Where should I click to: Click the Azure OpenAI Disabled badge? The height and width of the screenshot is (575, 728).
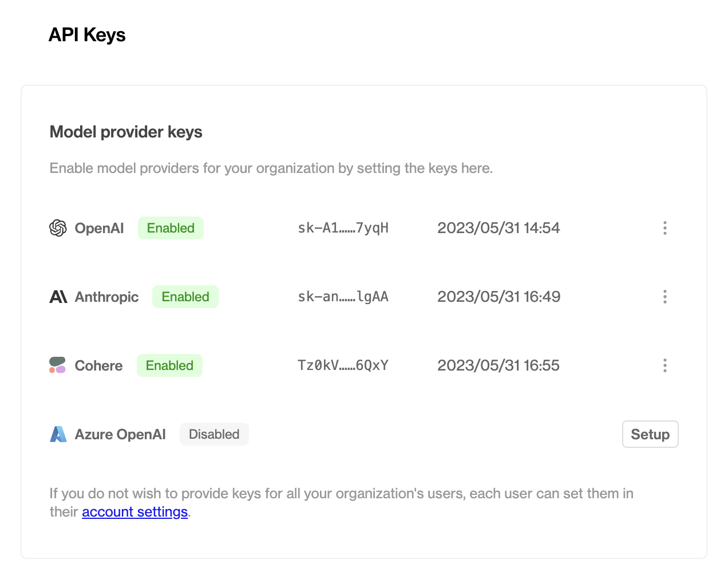click(214, 434)
